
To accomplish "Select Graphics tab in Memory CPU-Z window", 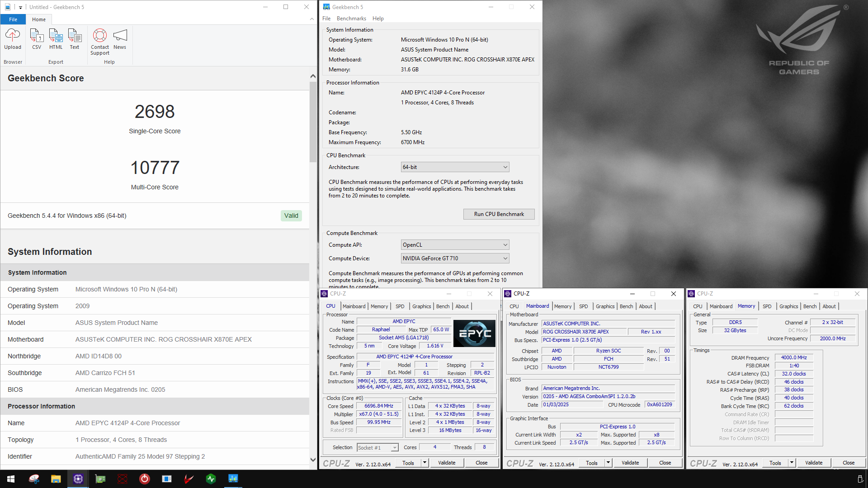I will tap(788, 306).
